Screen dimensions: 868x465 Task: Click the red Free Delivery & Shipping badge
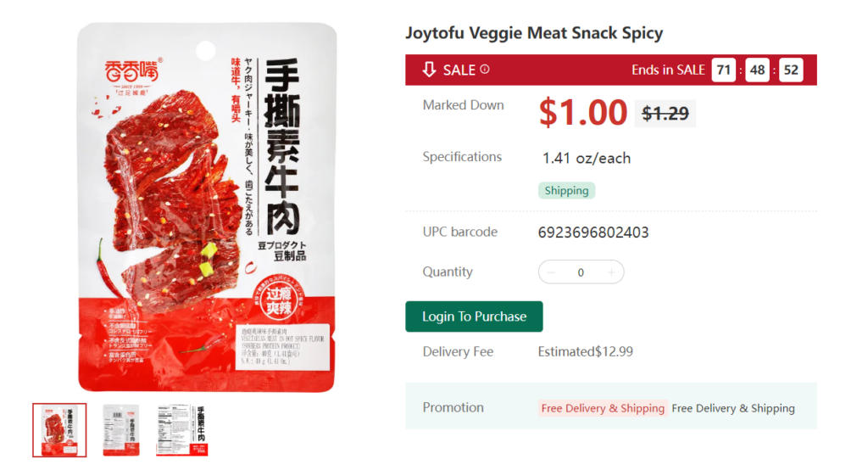pyautogui.click(x=603, y=408)
